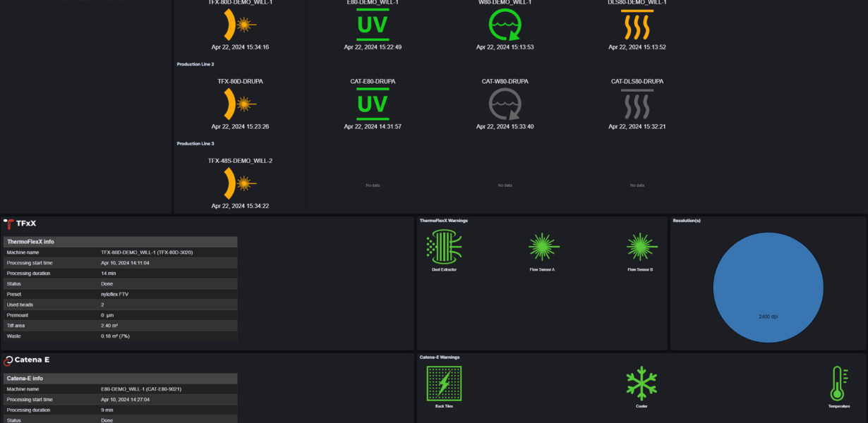Select timestamp Apr 22, 2024 15:33:40

coord(505,127)
